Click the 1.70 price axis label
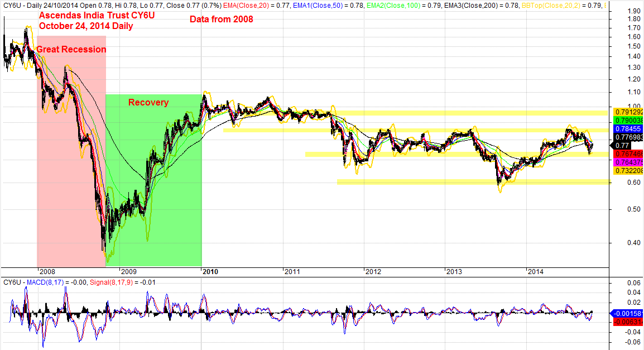The width and height of the screenshot is (644, 350). 634,28
